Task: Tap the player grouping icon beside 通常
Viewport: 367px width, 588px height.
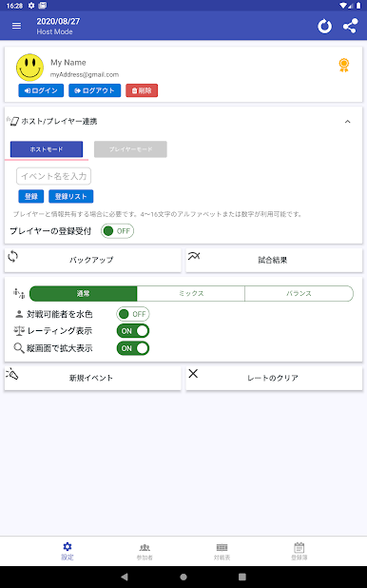Action: pos(19,294)
